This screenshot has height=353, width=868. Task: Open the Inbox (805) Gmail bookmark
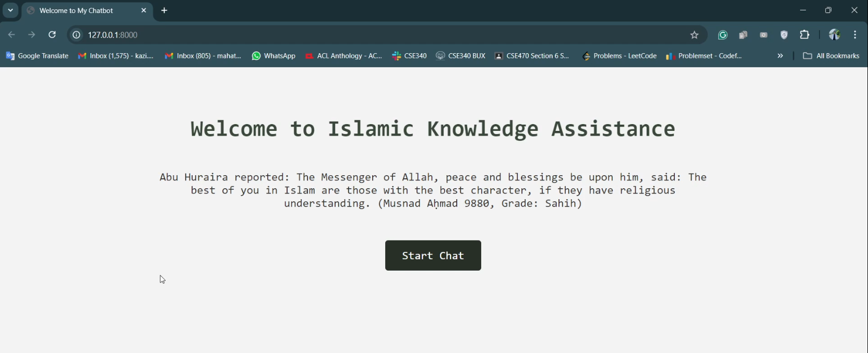pyautogui.click(x=203, y=56)
